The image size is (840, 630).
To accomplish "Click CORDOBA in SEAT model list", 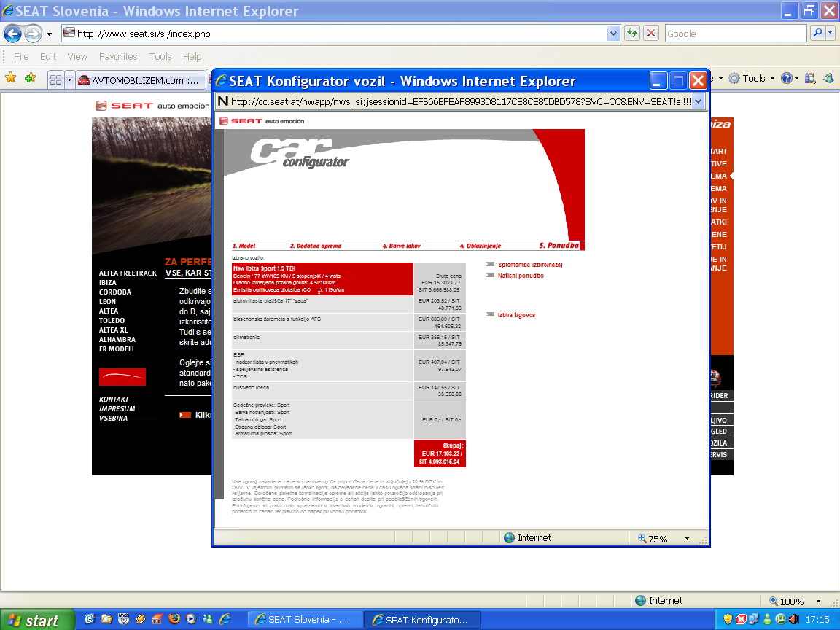I will pyautogui.click(x=114, y=292).
